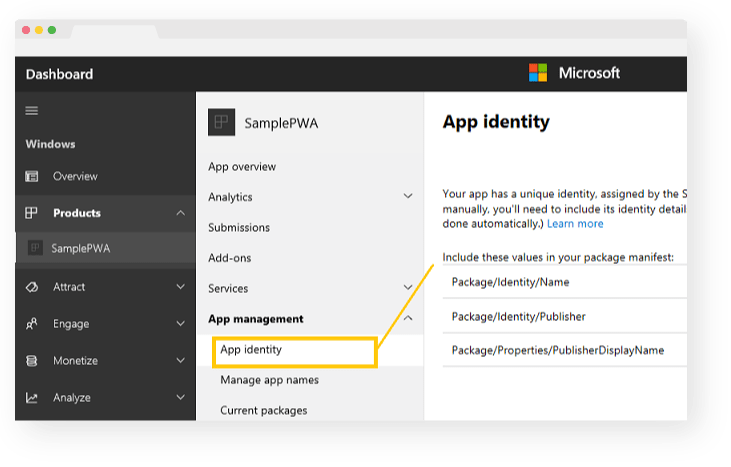Click the green maximize window button

(52, 30)
